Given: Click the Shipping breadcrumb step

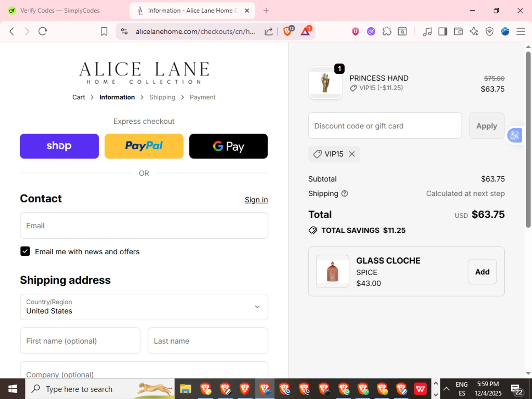Looking at the screenshot, I should [x=162, y=97].
